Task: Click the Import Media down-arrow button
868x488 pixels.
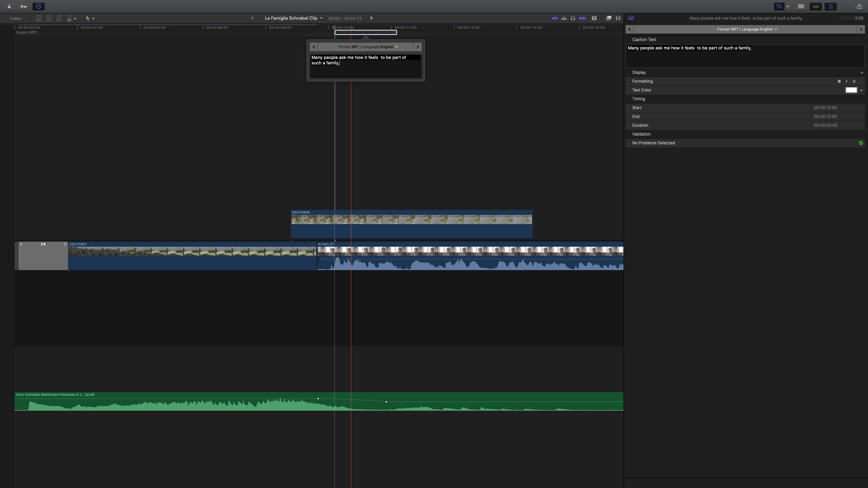Action: click(x=9, y=6)
